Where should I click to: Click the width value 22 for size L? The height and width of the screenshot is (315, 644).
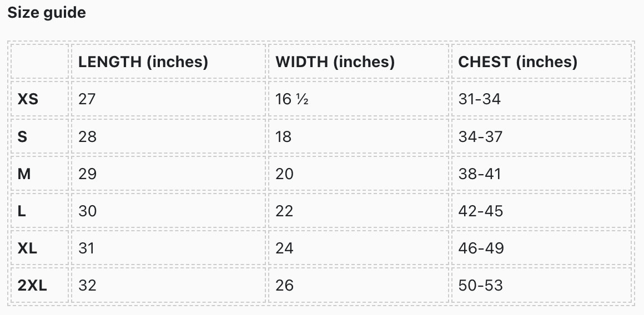[x=284, y=211]
